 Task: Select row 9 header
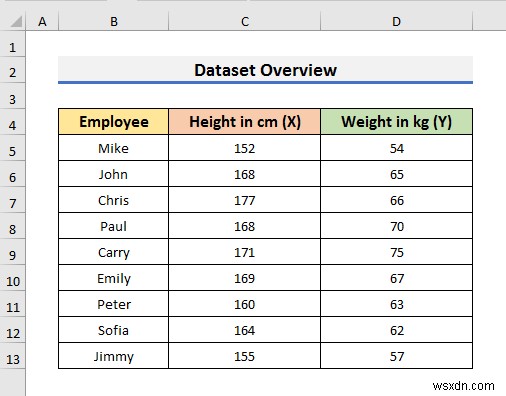[12, 252]
